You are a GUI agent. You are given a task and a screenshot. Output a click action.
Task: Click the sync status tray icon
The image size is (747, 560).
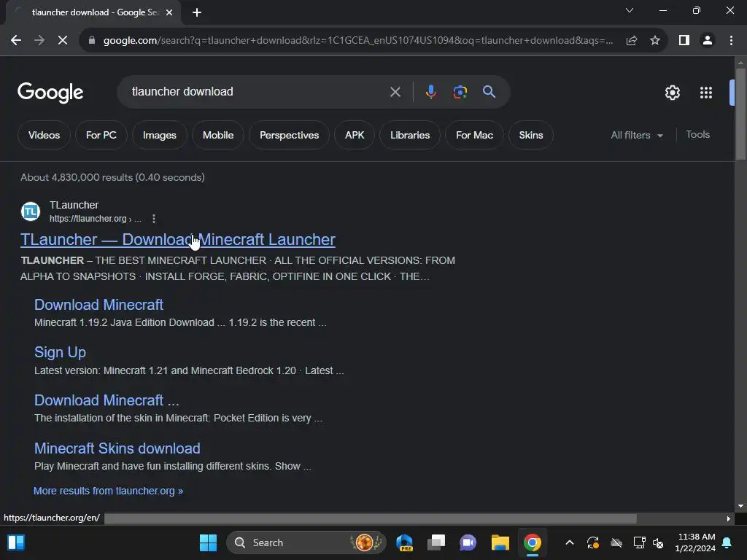pos(592,542)
